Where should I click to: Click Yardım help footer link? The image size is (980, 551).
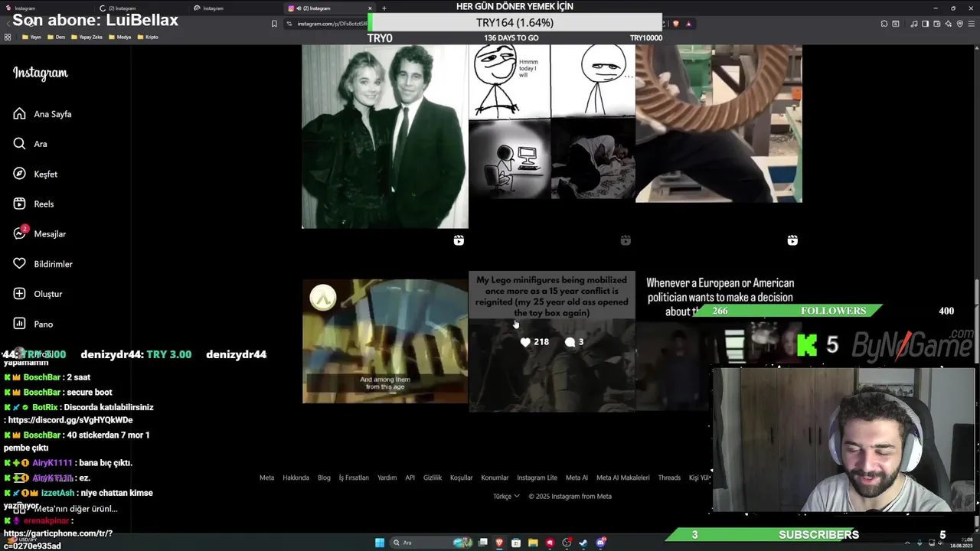(387, 478)
